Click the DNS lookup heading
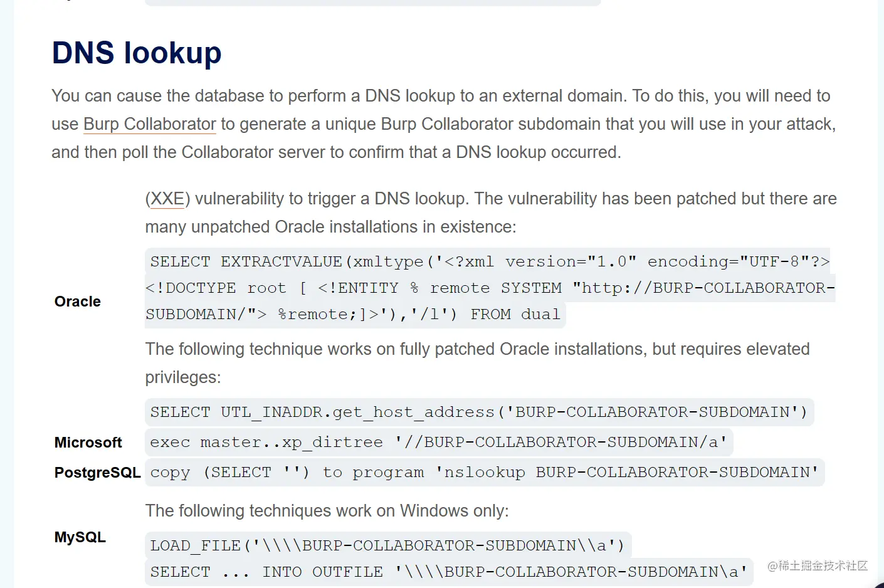This screenshot has height=588, width=884. [137, 53]
